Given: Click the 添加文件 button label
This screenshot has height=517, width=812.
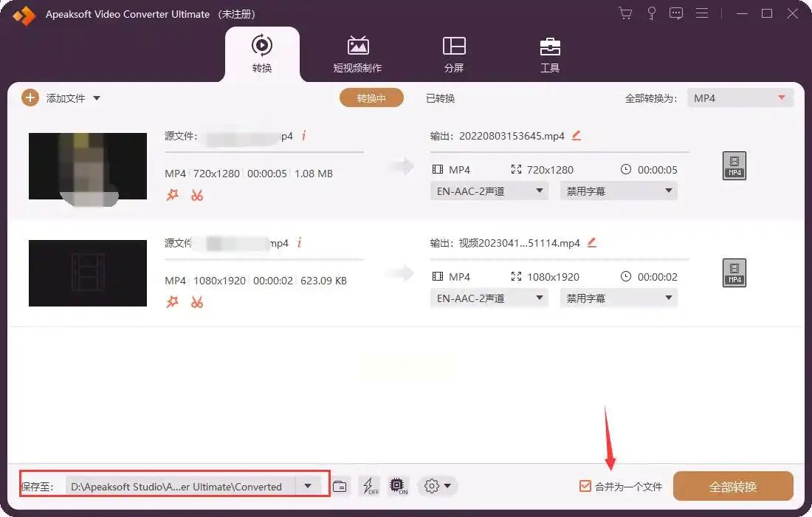Looking at the screenshot, I should coord(65,98).
